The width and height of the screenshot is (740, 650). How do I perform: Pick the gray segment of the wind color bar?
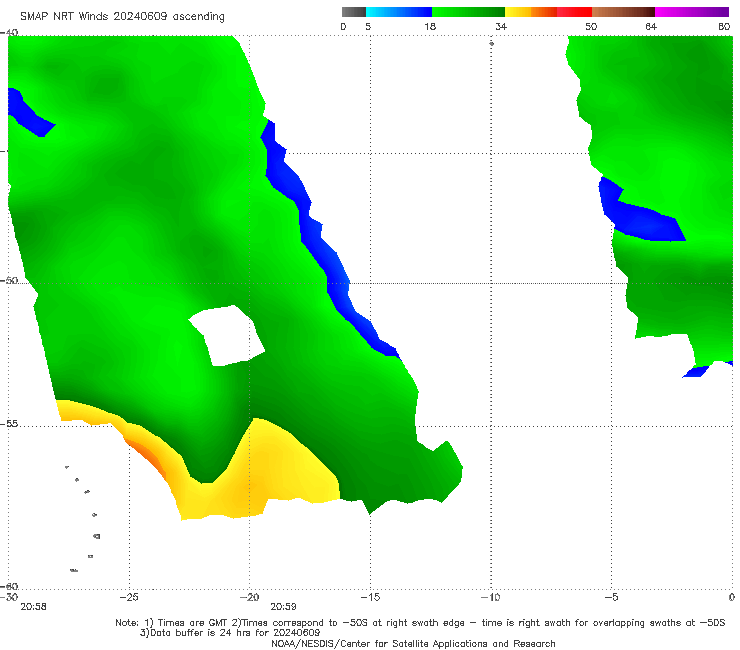pyautogui.click(x=354, y=12)
